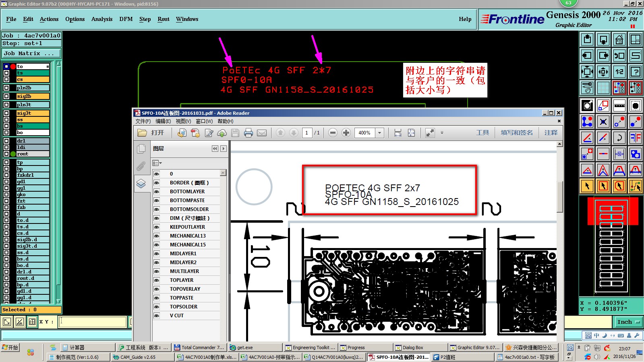
Task: Click the email envelope icon in Adobe Reader
Action: click(262, 133)
